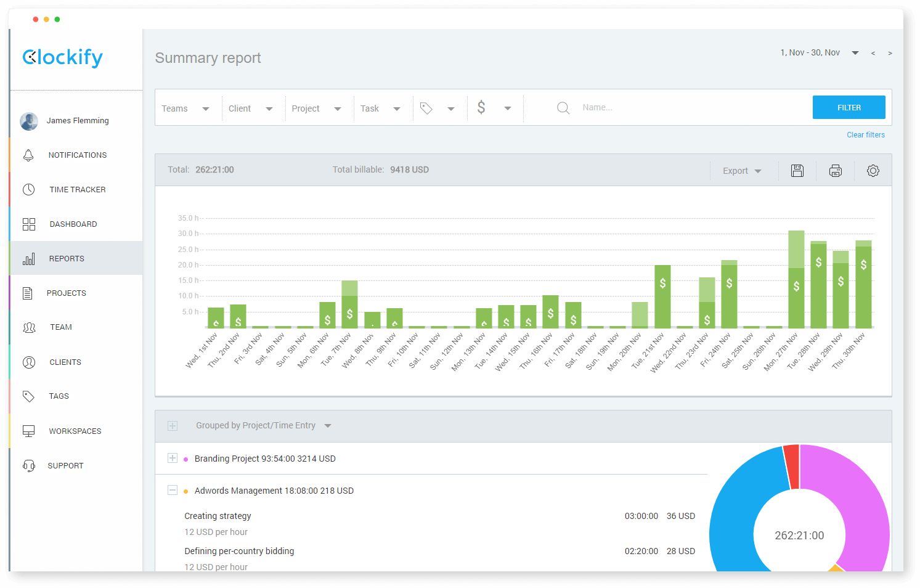Click the Mon, 27th Nov chart bar
This screenshot has height=588, width=920.
tap(796, 279)
